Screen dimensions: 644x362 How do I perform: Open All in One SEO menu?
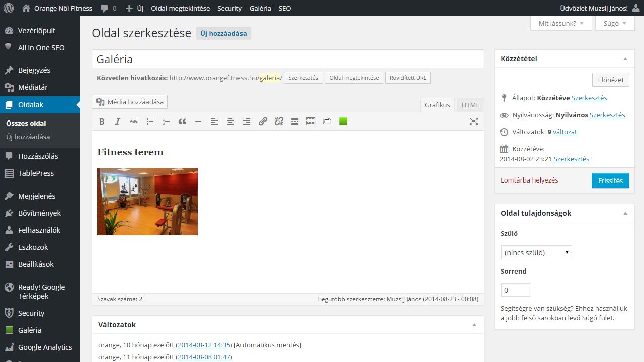40,48
